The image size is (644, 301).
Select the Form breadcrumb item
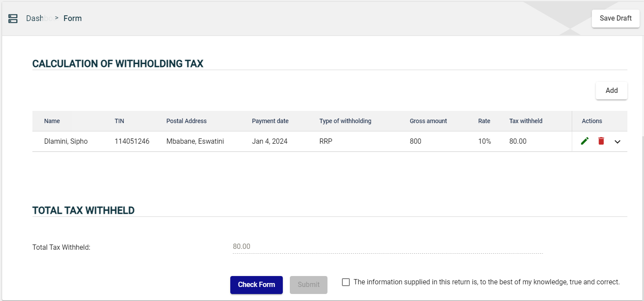[73, 18]
